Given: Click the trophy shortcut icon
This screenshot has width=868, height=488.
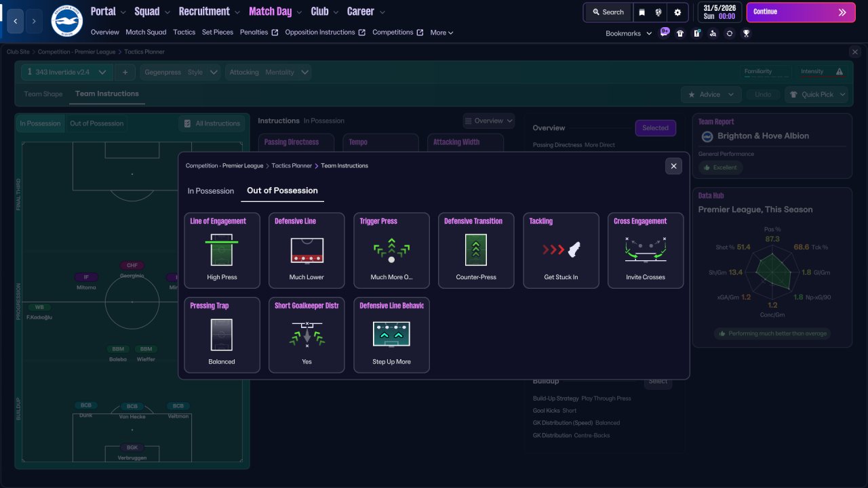Looking at the screenshot, I should [x=746, y=33].
